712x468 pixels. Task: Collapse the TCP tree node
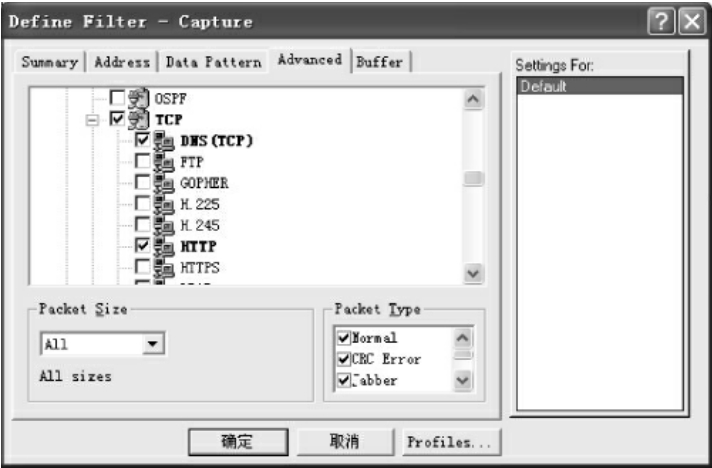coord(92,120)
